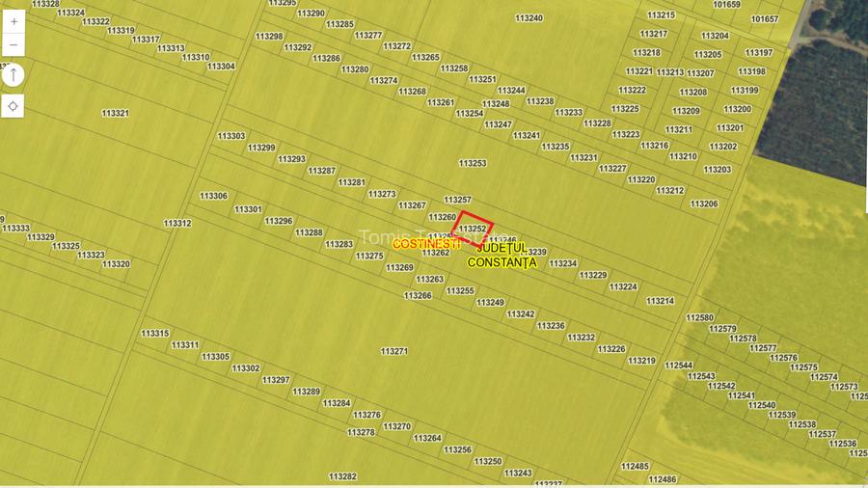Click parcel 113306
This screenshot has height=488, width=868.
point(213,196)
